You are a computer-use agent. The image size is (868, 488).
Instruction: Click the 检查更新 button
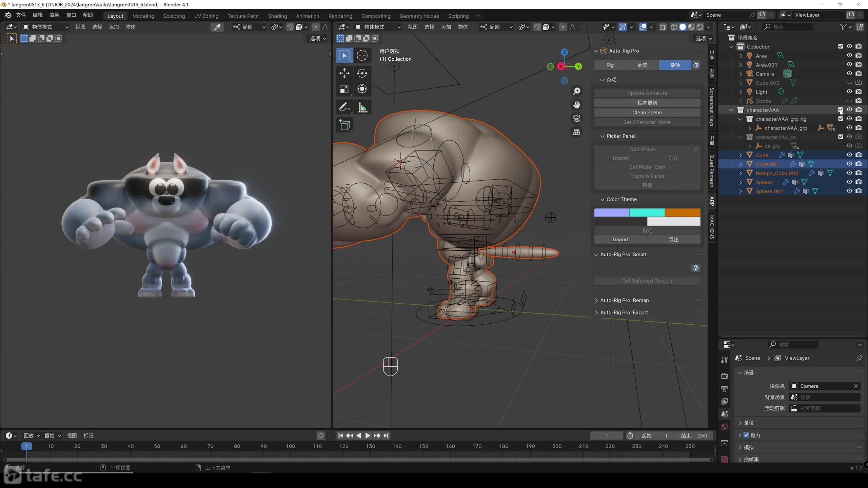[647, 103]
